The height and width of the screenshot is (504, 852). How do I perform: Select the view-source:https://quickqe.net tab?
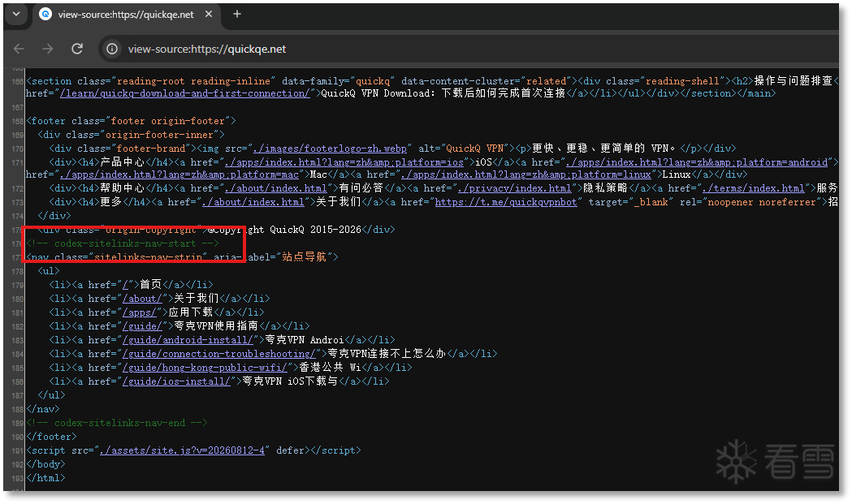(125, 15)
